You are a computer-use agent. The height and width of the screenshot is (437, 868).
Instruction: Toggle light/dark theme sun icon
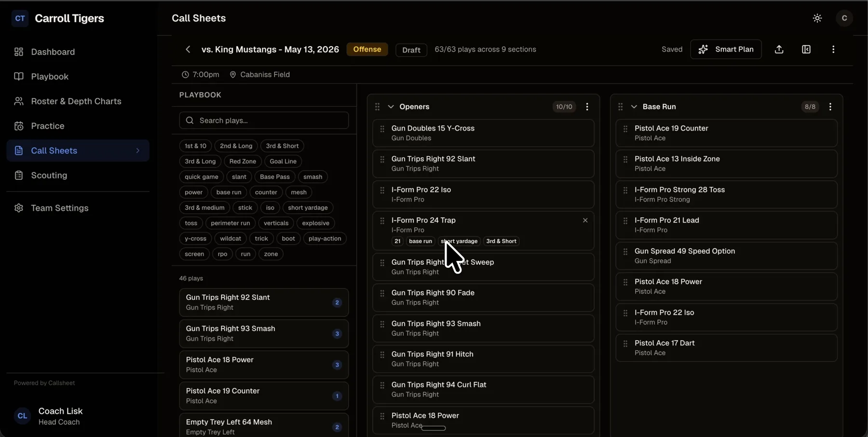(817, 18)
